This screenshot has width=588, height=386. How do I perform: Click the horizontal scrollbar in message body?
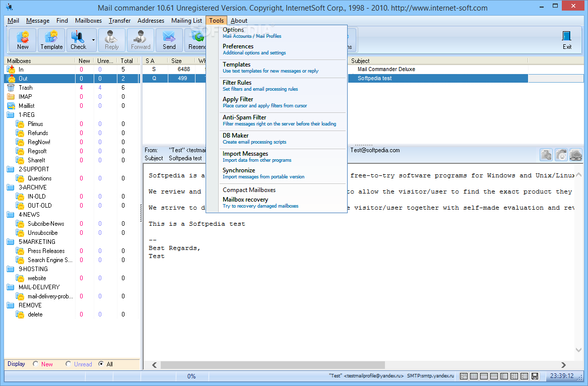click(x=273, y=365)
